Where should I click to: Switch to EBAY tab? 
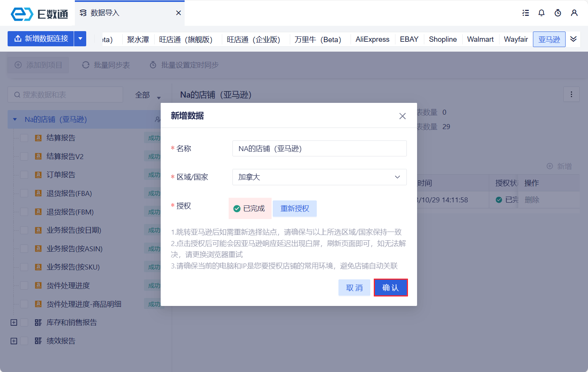click(409, 39)
